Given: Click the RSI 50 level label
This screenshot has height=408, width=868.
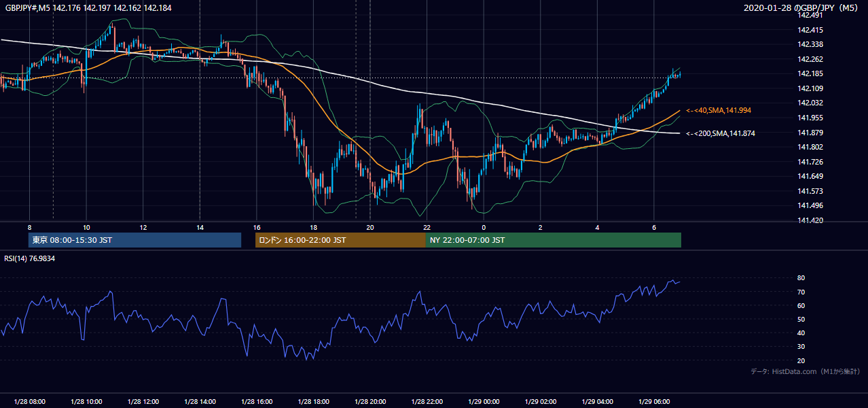Looking at the screenshot, I should (801, 319).
